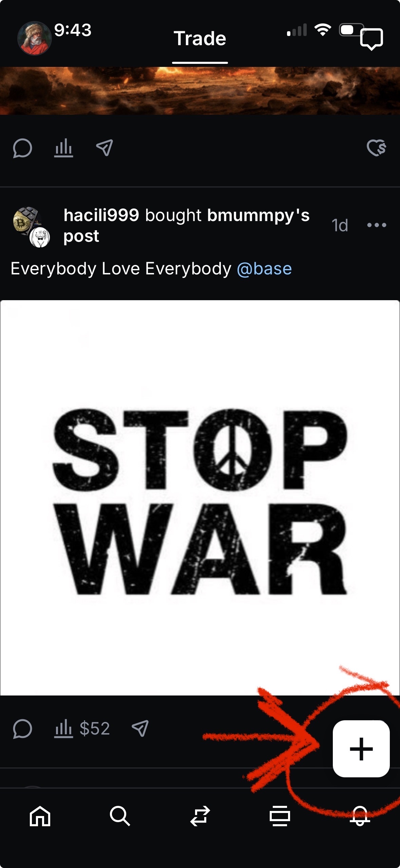Open the swap arrows Trade tab in the bottom bar
Image resolution: width=400 pixels, height=868 pixels.
pos(200,816)
